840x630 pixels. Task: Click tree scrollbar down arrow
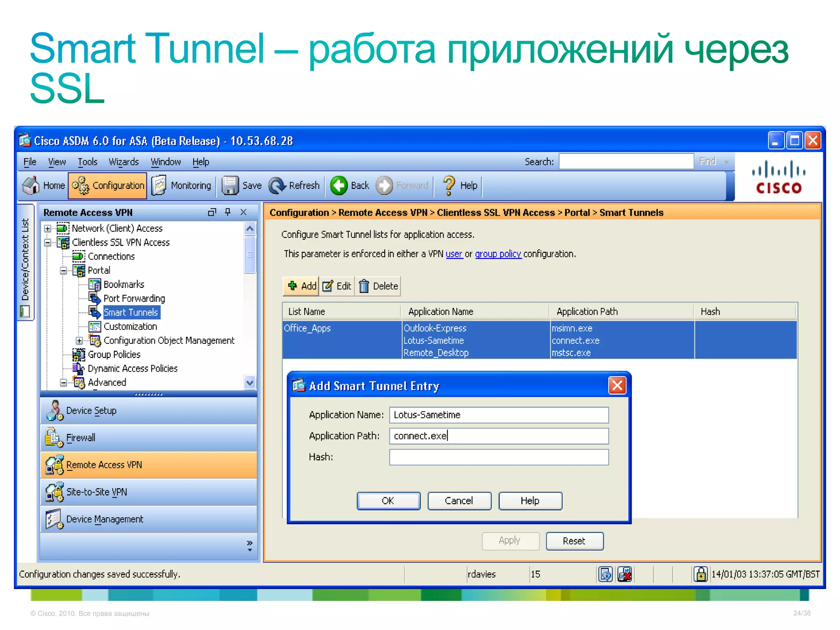tap(250, 383)
